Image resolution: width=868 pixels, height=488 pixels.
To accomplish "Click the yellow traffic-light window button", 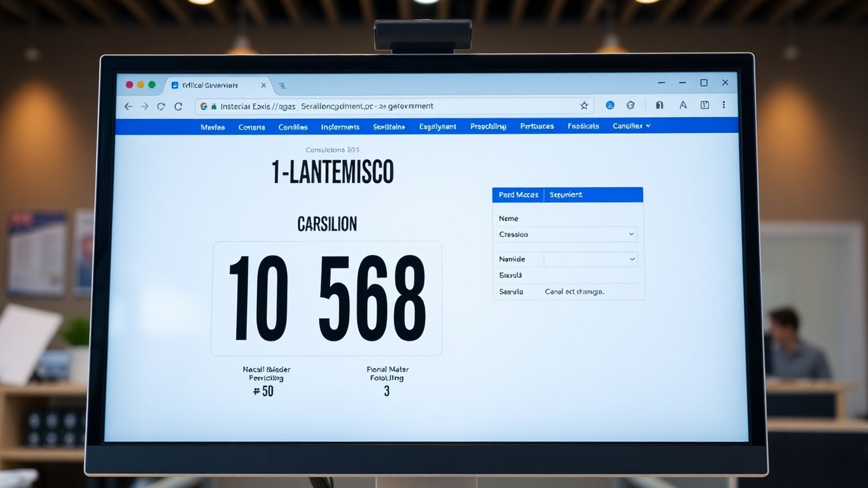I will (141, 85).
